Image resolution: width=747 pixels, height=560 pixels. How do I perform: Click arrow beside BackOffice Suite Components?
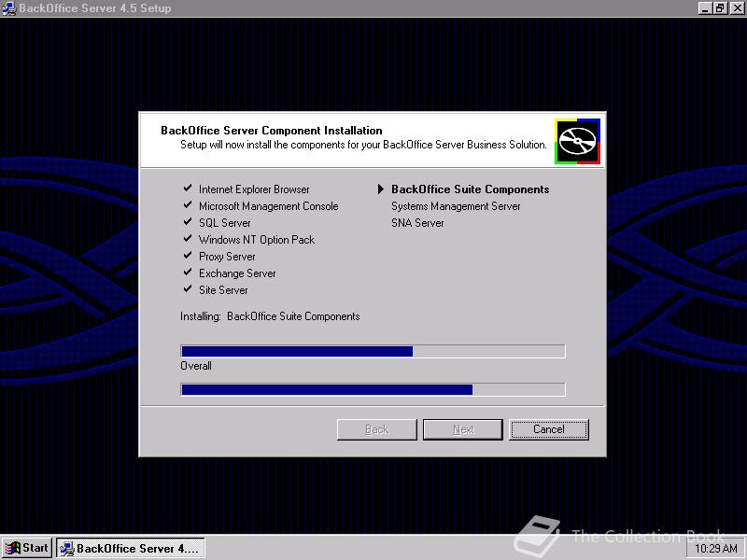coord(381,189)
